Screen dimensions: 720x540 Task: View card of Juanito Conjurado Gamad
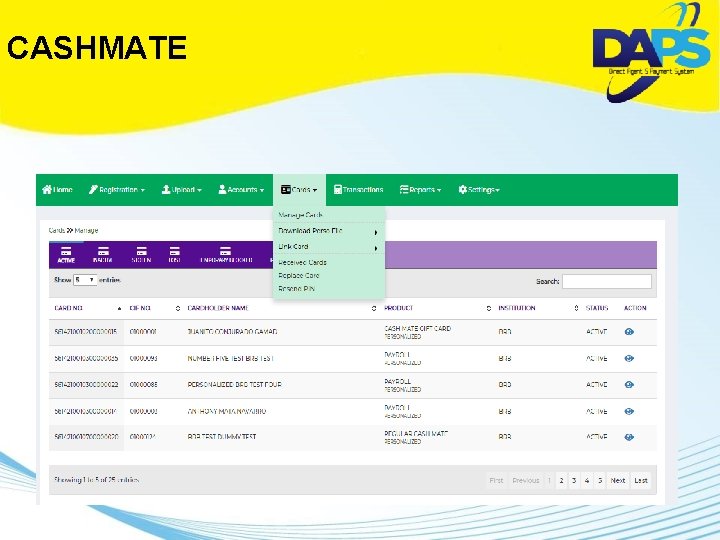click(x=629, y=332)
